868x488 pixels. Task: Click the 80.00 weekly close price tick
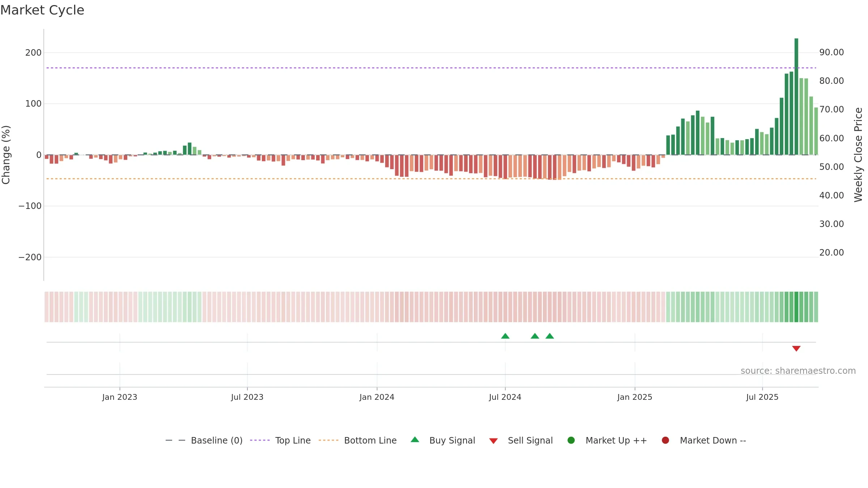pyautogui.click(x=831, y=81)
